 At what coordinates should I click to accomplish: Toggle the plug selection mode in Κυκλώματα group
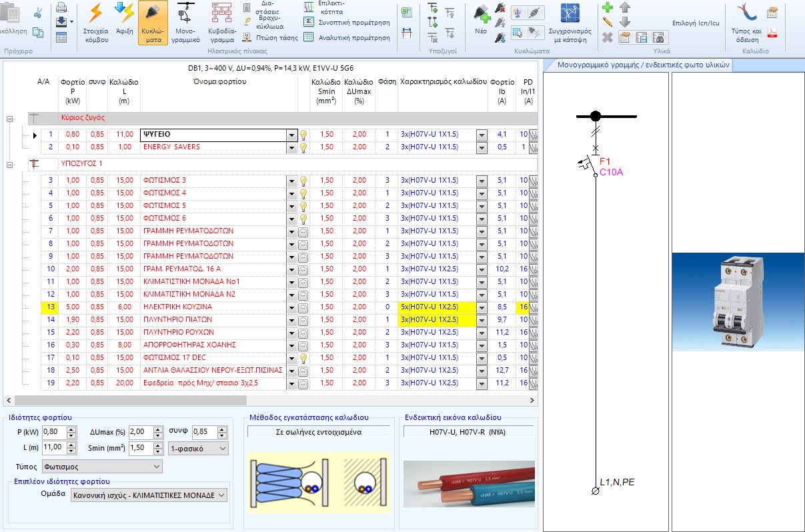pos(516,32)
